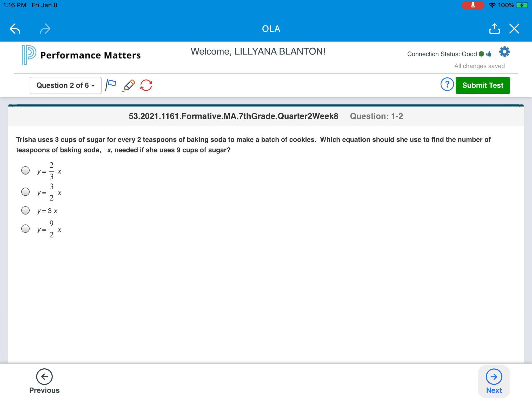Tap the red microphone recording indicator
Screen dimensions: 532x399
coord(473,5)
